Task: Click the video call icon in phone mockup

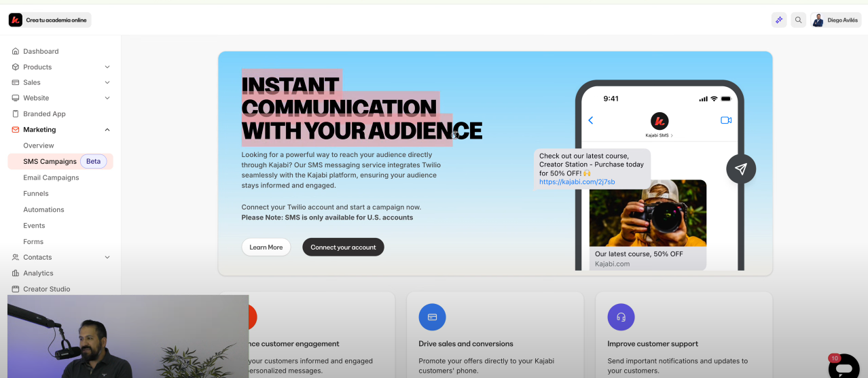Action: (726, 120)
